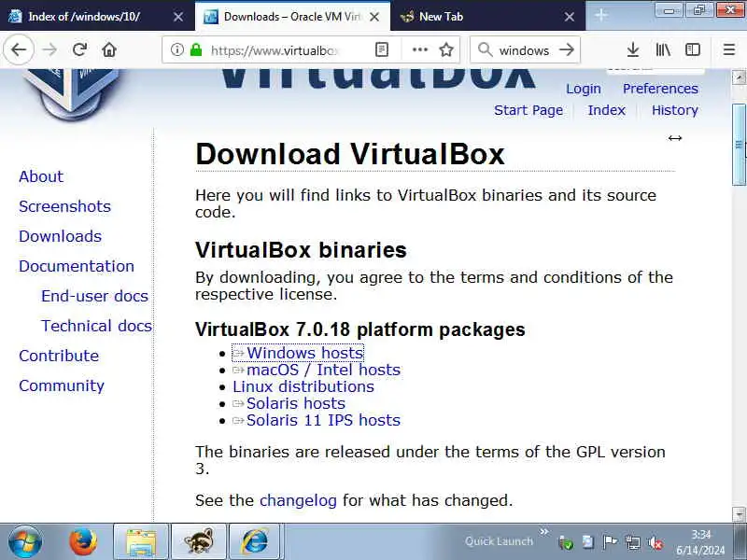Click the URL address field
The image size is (747, 560).
[274, 50]
